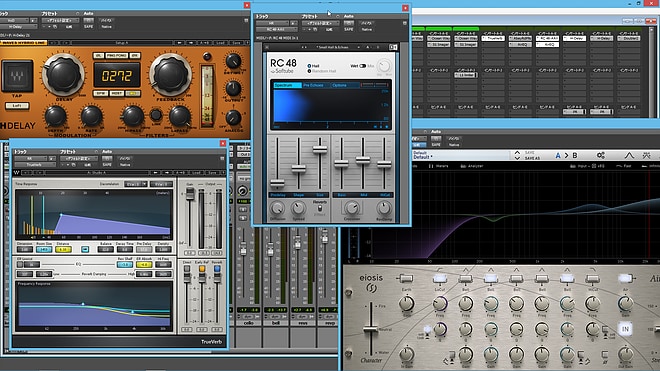660x371 pixels.
Task: Tap the TAP tempo pad in H-Delay
Action: [17, 76]
